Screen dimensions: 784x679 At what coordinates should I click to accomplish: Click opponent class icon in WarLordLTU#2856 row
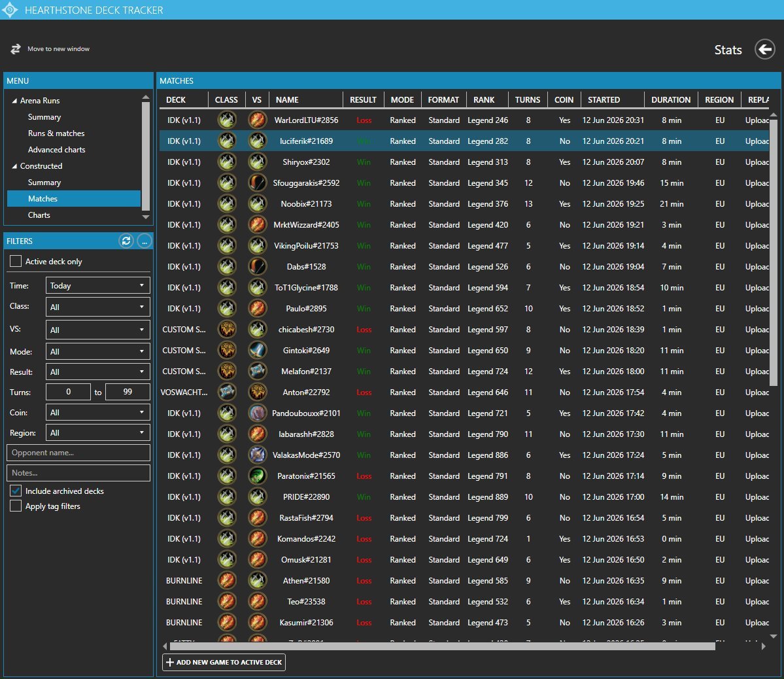click(x=258, y=120)
